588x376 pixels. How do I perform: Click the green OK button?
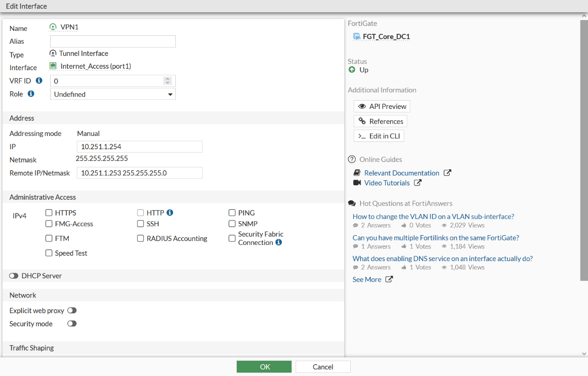pos(264,366)
